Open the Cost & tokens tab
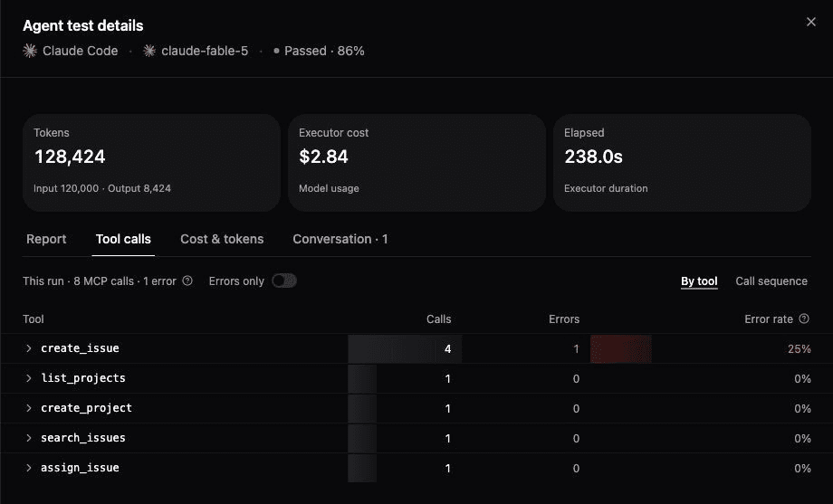The width and height of the screenshot is (833, 504). click(222, 239)
